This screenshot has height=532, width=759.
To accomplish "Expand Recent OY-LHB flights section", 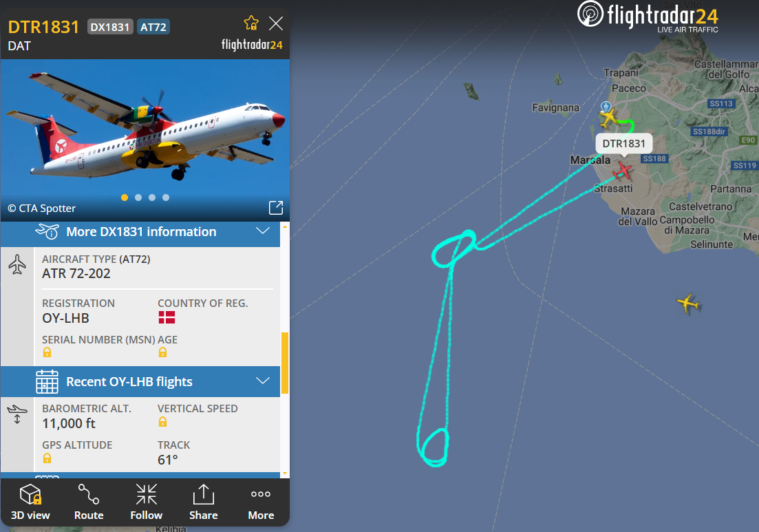I will coord(140,382).
